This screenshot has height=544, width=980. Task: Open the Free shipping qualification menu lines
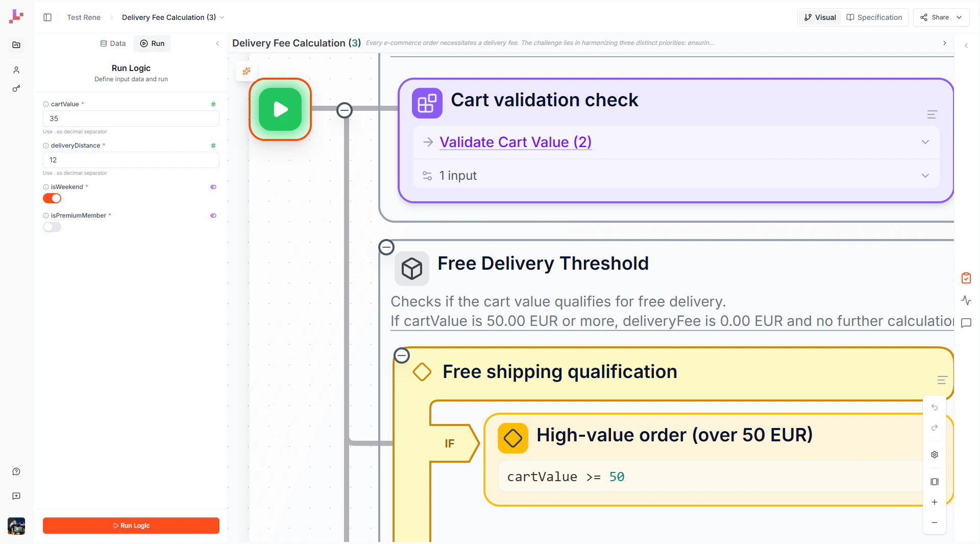click(x=942, y=380)
